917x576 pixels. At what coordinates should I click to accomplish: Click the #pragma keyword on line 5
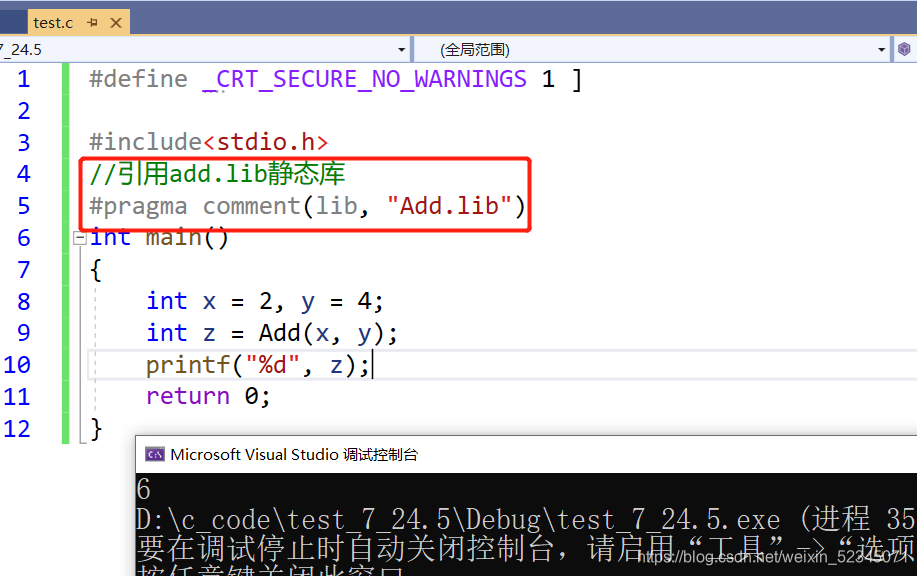pos(138,206)
